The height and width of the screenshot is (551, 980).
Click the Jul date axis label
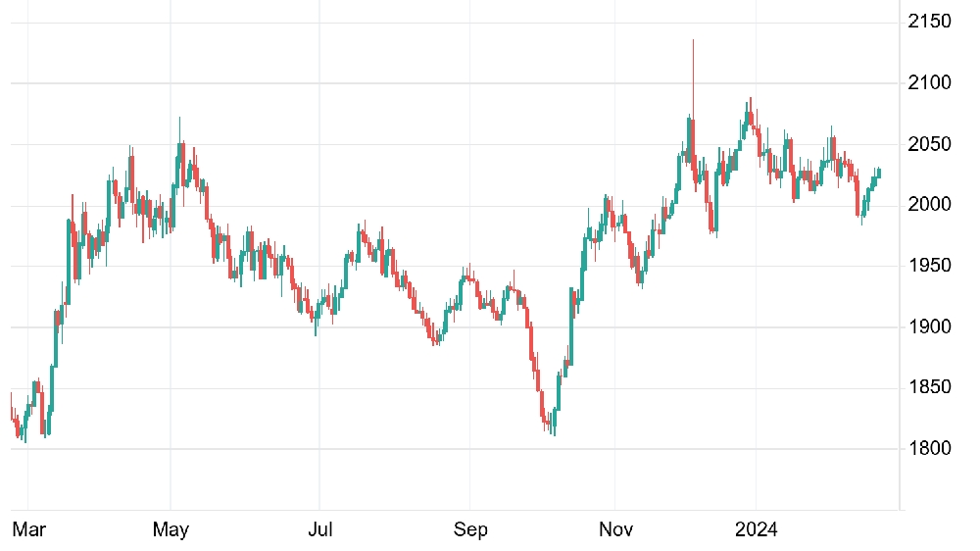[x=320, y=529]
